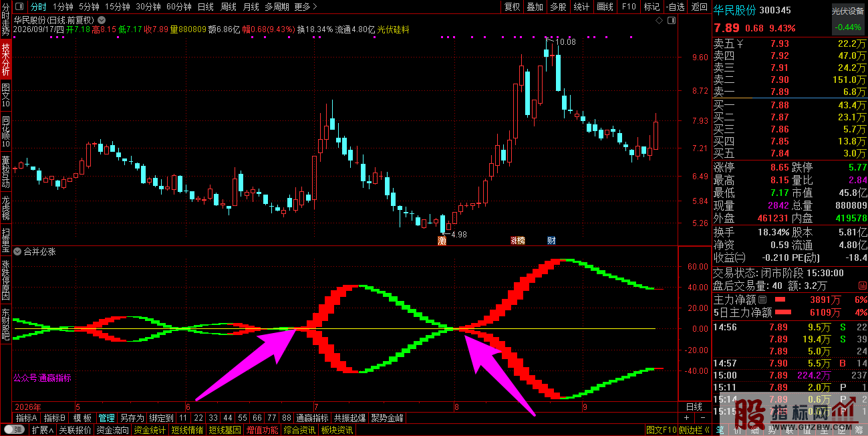
Task: Open the 短线情绪 tab
Action: coord(188,430)
